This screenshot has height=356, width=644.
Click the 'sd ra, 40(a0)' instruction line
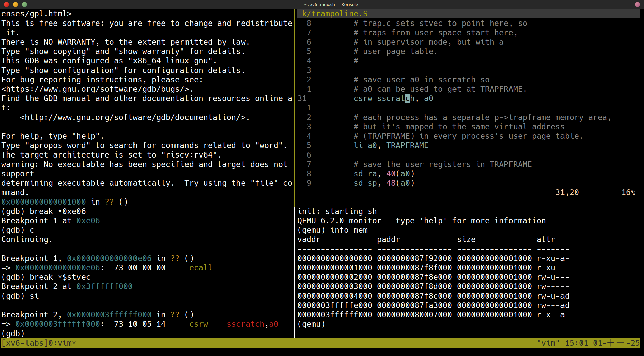point(384,174)
